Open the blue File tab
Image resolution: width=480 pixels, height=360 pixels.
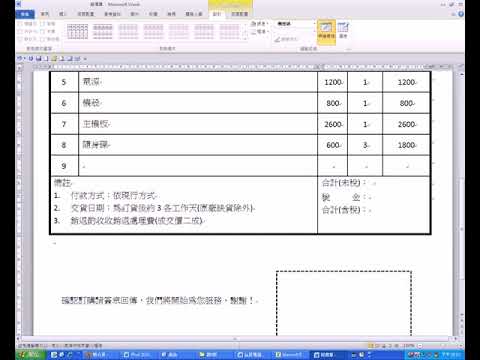tap(25, 14)
